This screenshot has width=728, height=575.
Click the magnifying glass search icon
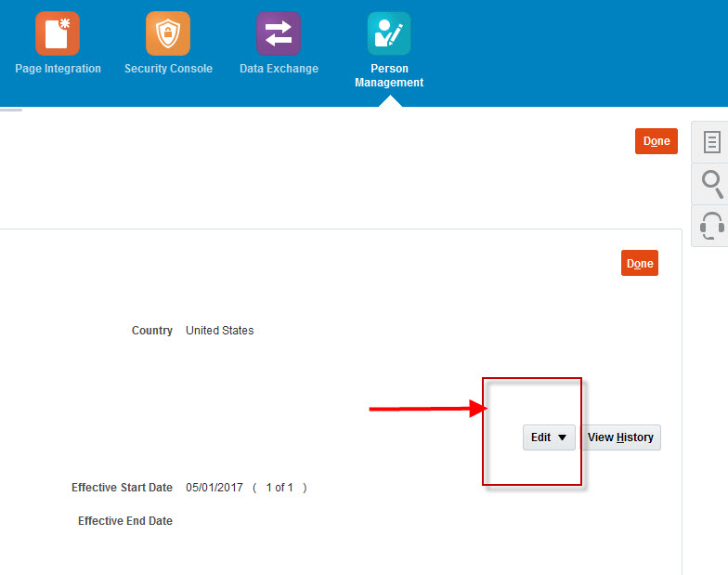coord(711,184)
